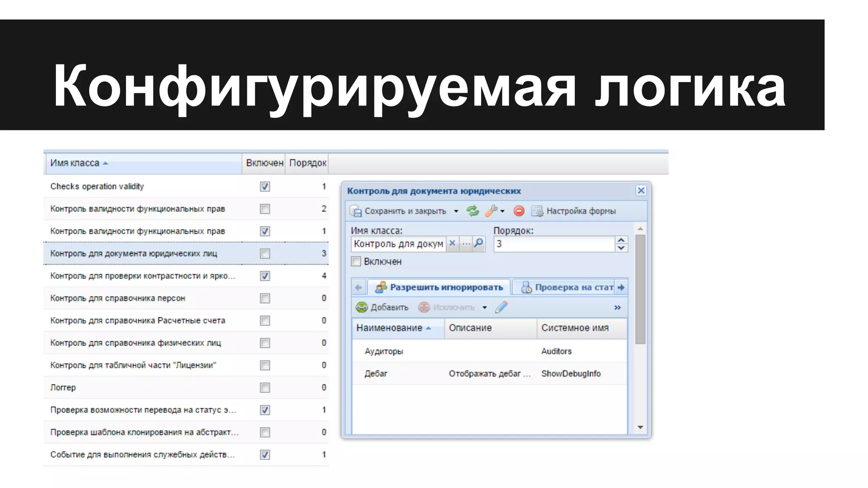Open dropdown arrow next to Исключить

[484, 308]
